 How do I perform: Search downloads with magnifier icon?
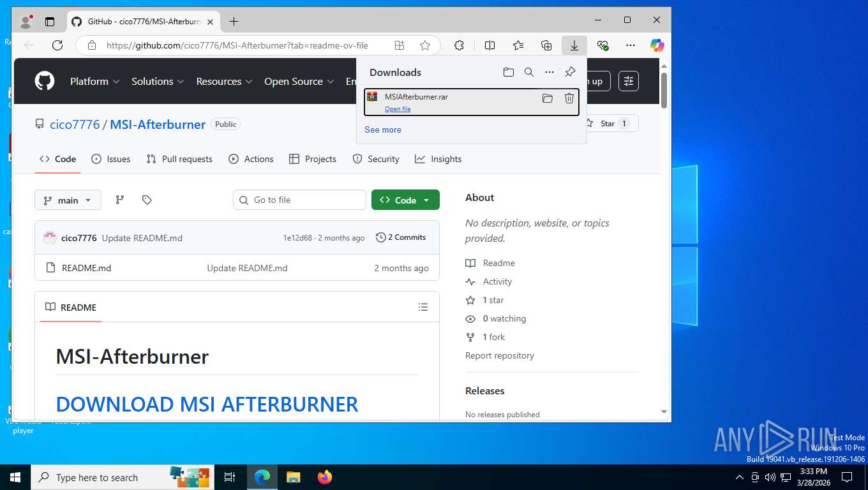529,72
